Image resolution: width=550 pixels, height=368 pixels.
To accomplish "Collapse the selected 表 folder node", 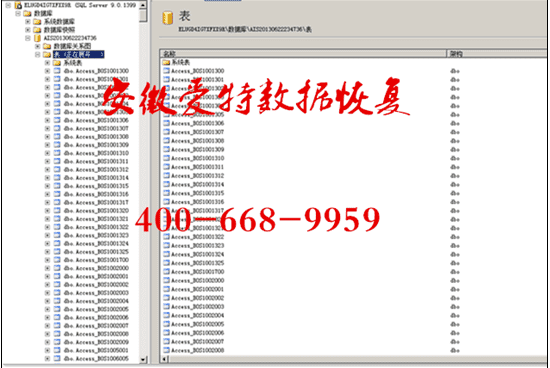I will coord(38,54).
